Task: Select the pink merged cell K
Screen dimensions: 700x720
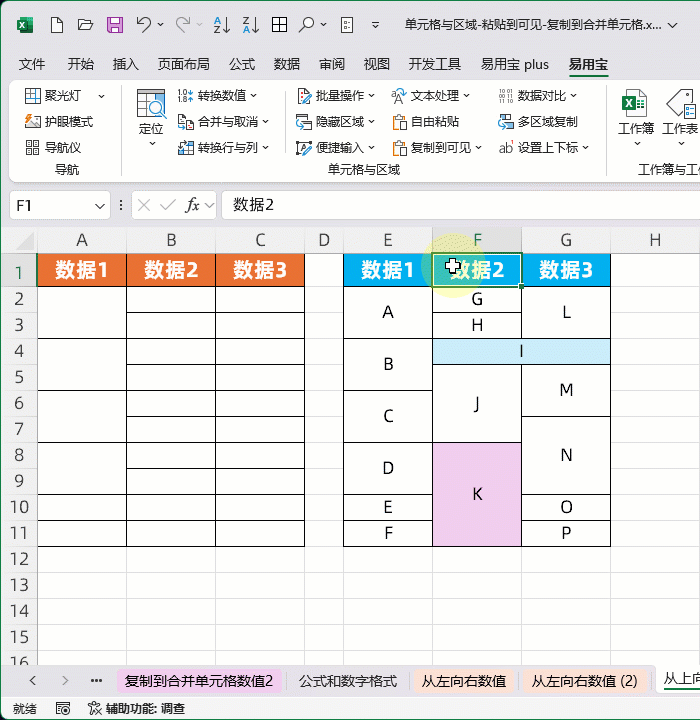Action: (x=477, y=494)
